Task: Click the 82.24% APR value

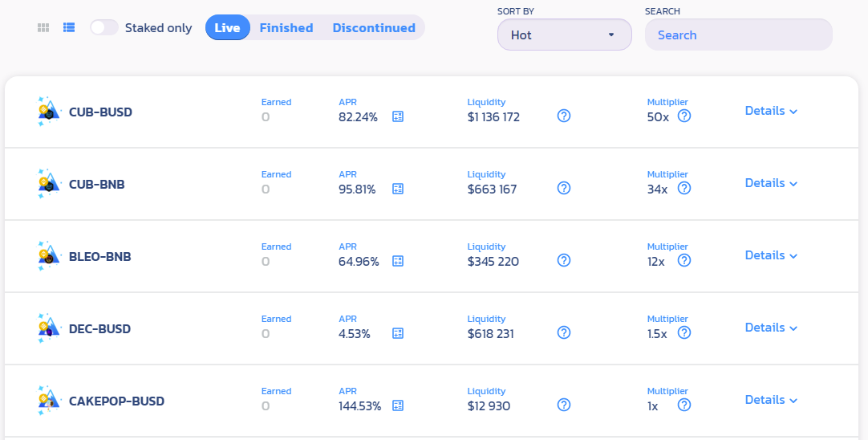Action: coord(358,117)
